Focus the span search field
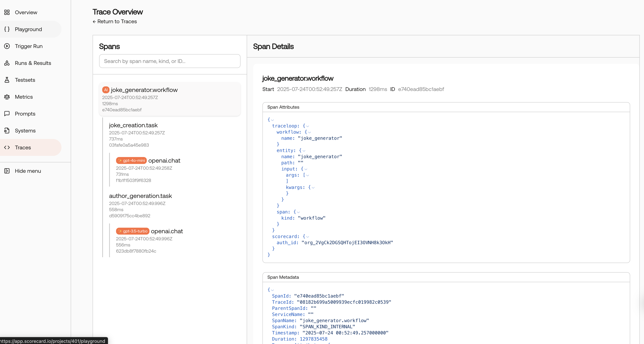 pos(170,61)
